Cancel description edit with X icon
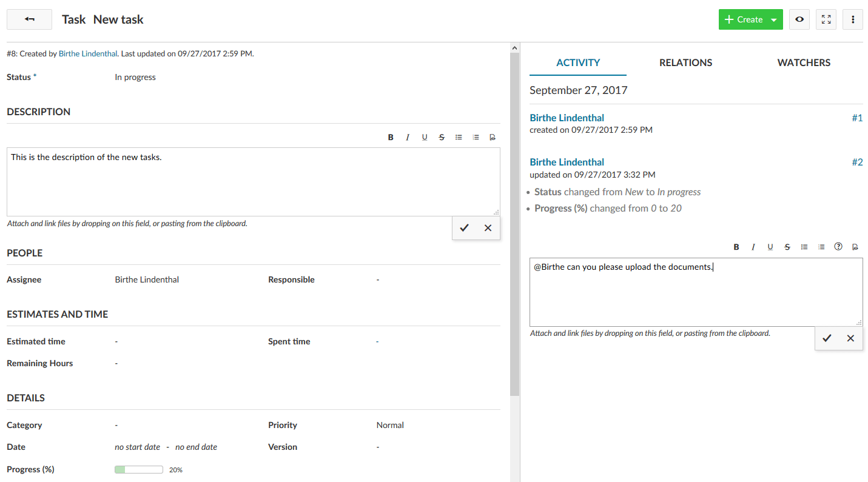Screen dimensions: 868x482 coord(488,228)
